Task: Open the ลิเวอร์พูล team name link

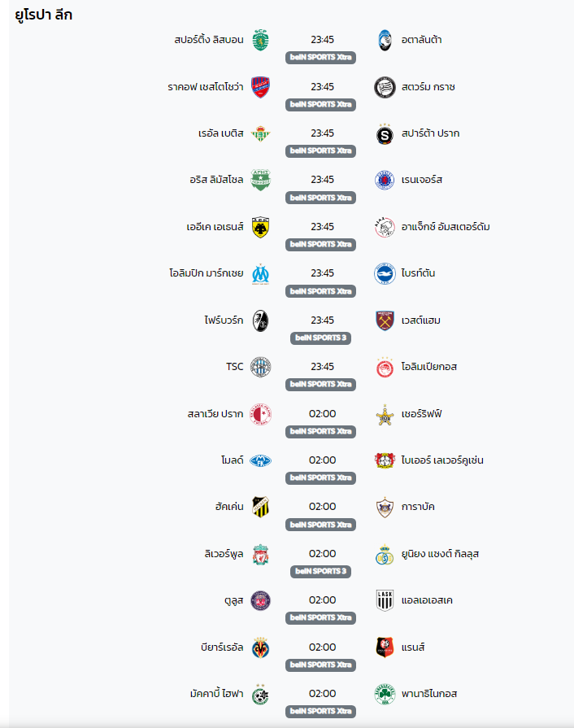Action: (x=224, y=554)
